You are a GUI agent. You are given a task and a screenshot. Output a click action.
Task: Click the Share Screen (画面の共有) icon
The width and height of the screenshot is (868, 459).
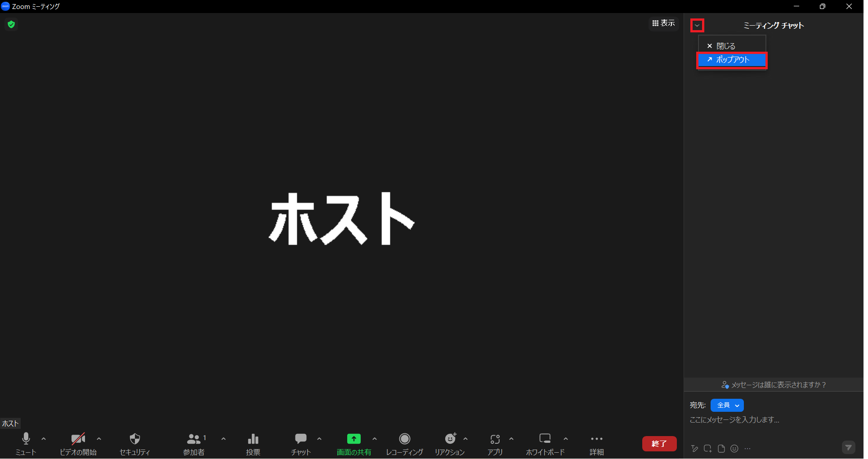tap(354, 439)
